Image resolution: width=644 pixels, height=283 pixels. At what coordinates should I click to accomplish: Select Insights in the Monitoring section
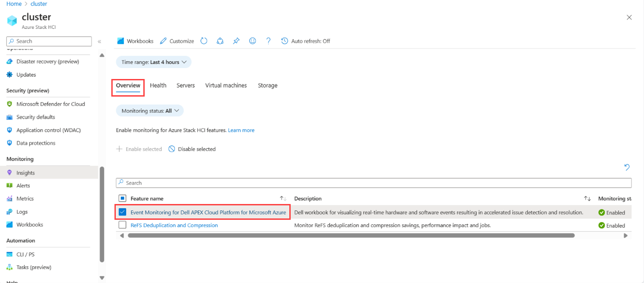(49, 172)
